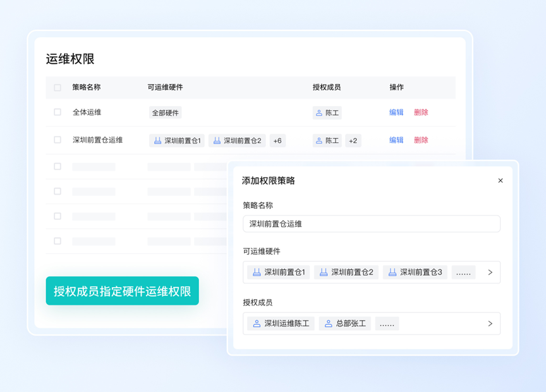Click the 授权成员指定硬件运维权限 button
546x392 pixels.
tap(122, 290)
